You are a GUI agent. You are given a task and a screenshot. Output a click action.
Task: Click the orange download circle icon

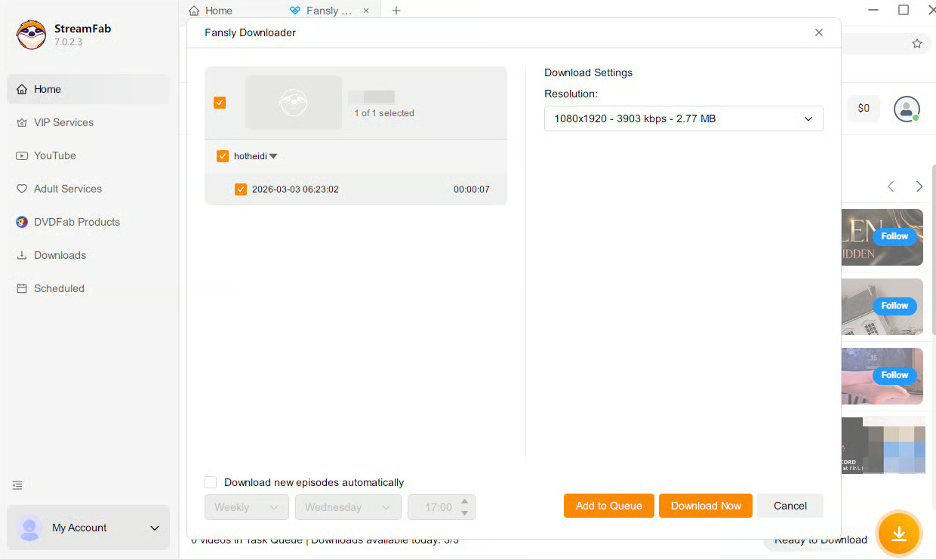tap(899, 534)
